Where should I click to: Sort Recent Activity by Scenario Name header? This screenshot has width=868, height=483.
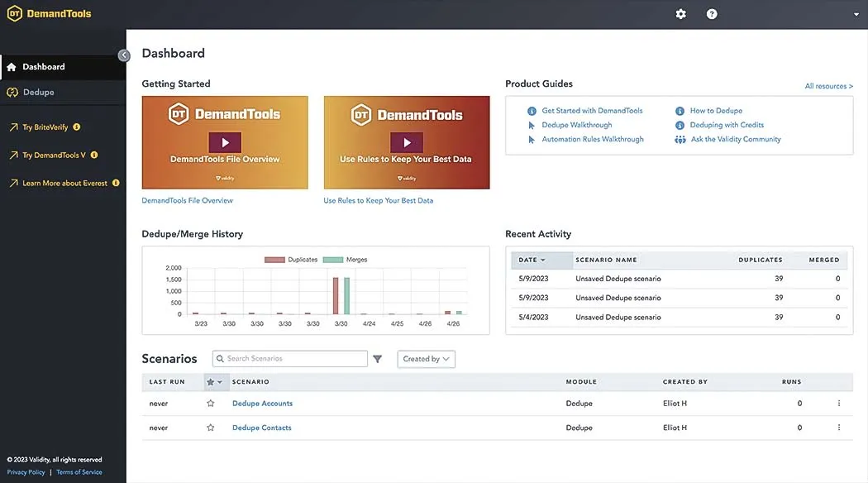[x=606, y=260]
